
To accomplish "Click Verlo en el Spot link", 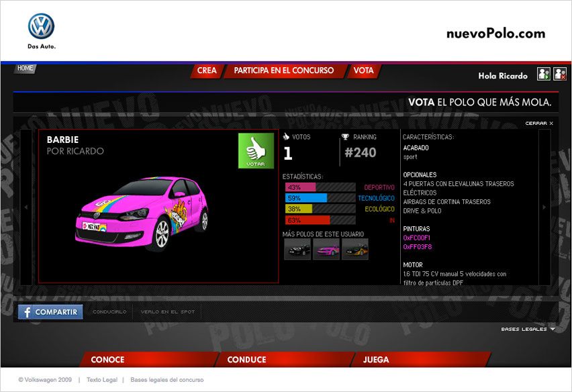I will coord(168,311).
